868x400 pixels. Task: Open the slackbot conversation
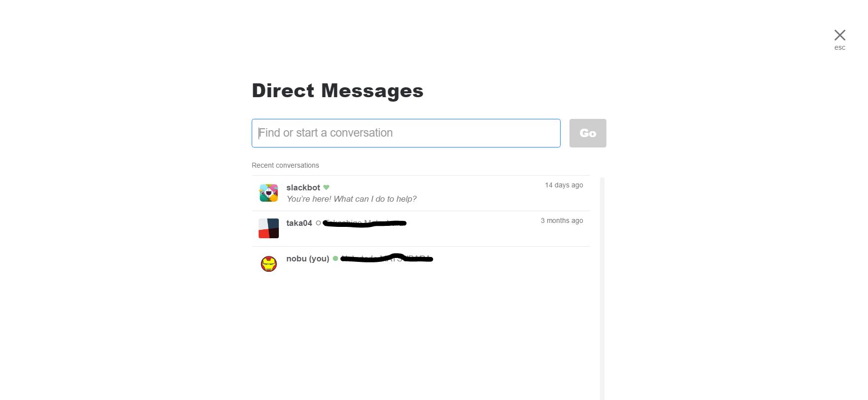click(x=421, y=193)
